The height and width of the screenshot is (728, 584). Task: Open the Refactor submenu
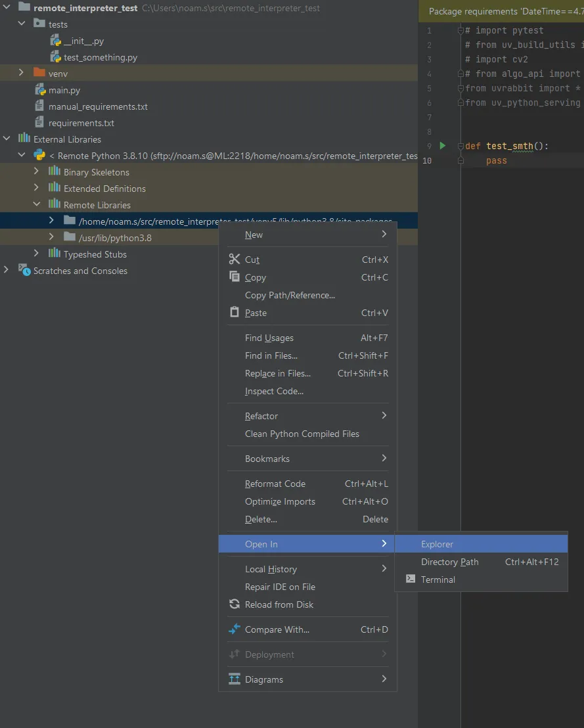click(x=308, y=415)
